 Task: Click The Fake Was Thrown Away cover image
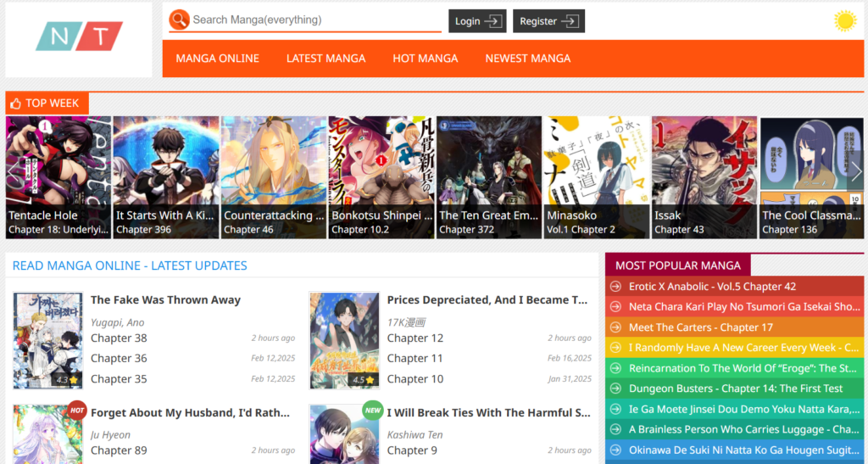pos(47,340)
